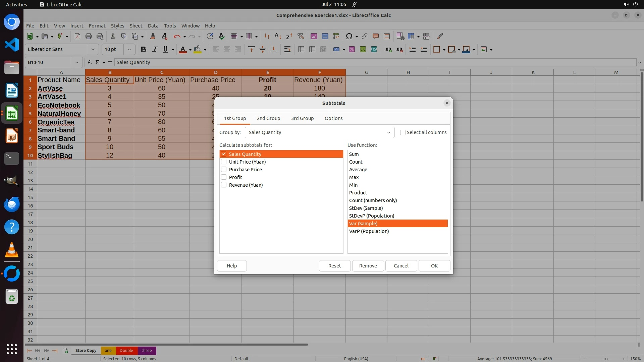
Task: Click the Function Wizard icon
Action: (x=90, y=62)
